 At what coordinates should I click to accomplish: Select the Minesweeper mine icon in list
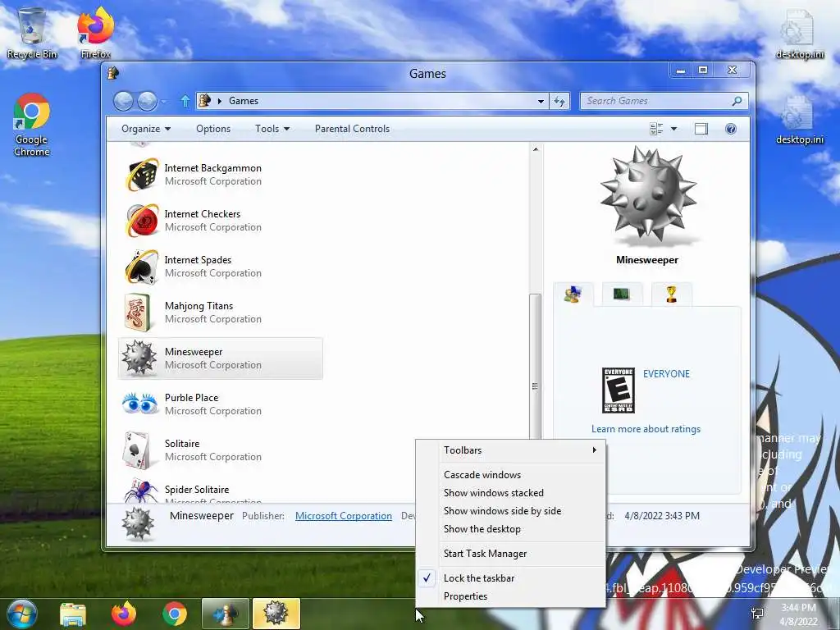[x=139, y=358]
